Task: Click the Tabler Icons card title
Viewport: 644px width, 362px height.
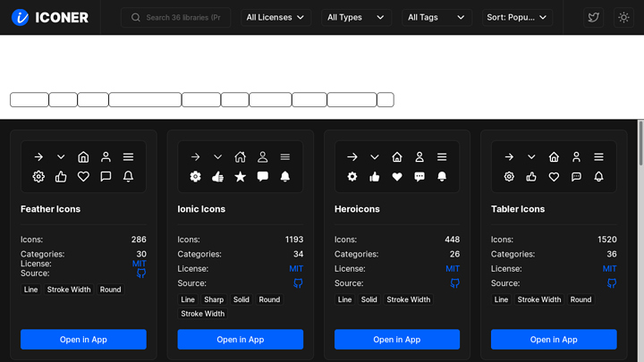Action: [x=518, y=209]
